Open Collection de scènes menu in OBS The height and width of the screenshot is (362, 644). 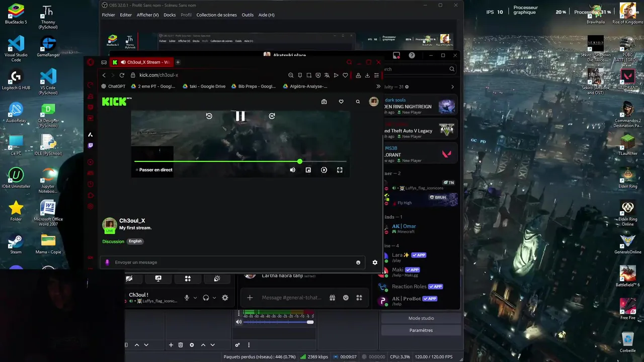(216, 15)
